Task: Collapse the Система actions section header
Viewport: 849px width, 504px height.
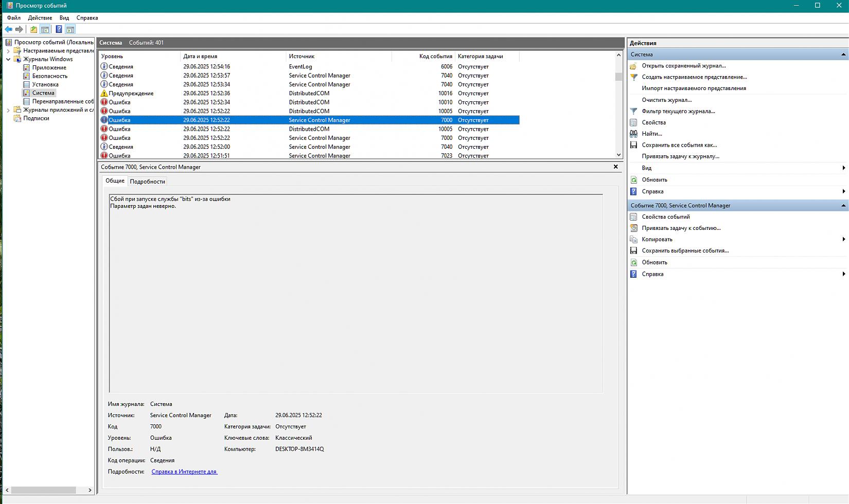Action: tap(843, 55)
